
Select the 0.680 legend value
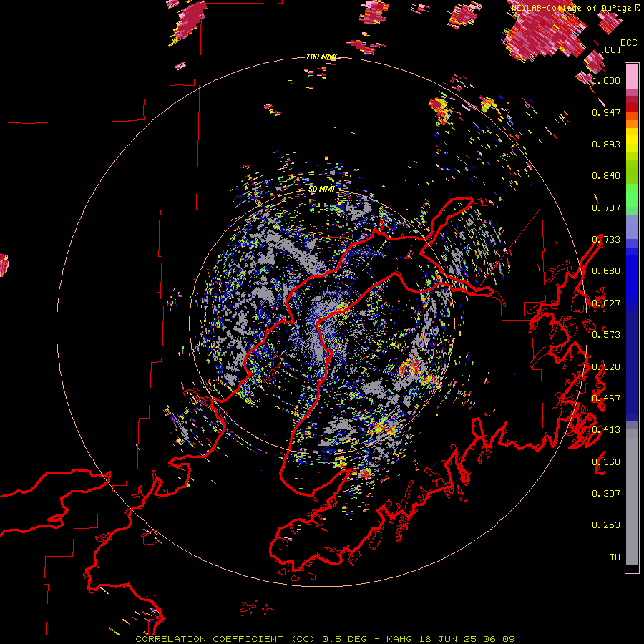click(606, 271)
